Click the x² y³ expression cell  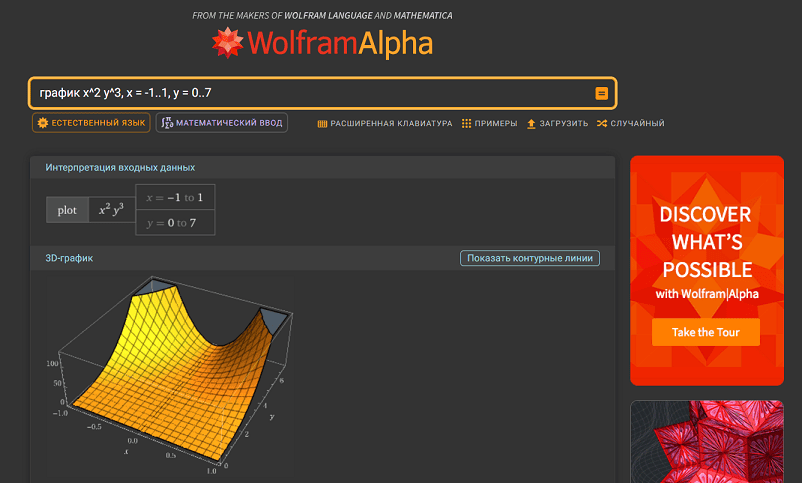[x=112, y=210]
